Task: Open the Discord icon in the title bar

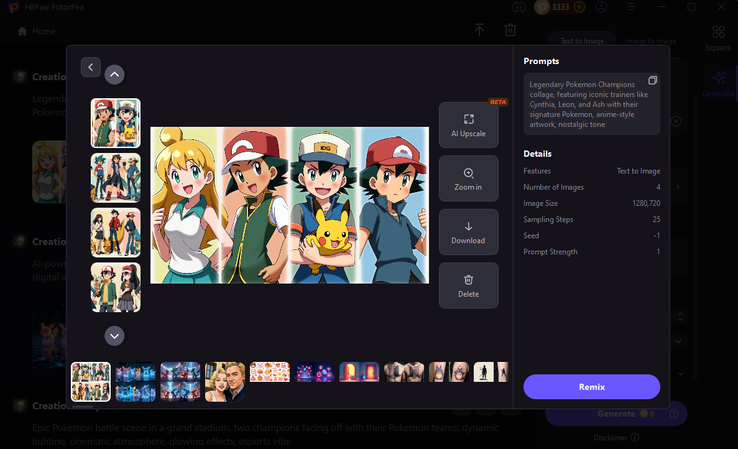Action: 519,7
